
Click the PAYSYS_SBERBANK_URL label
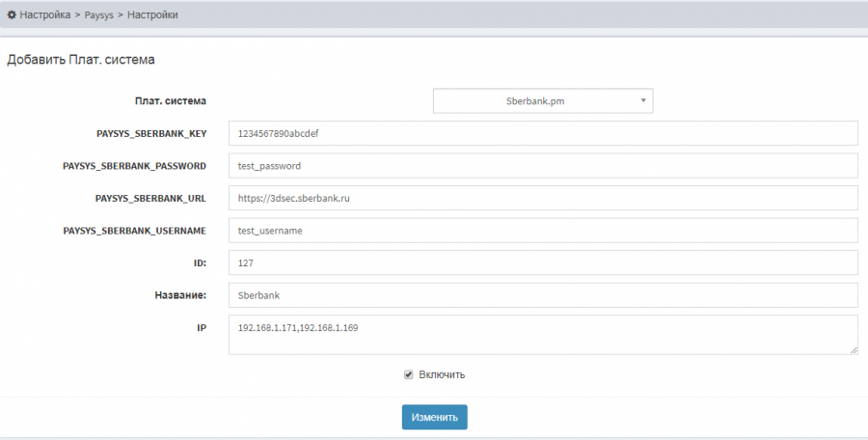[x=150, y=199]
